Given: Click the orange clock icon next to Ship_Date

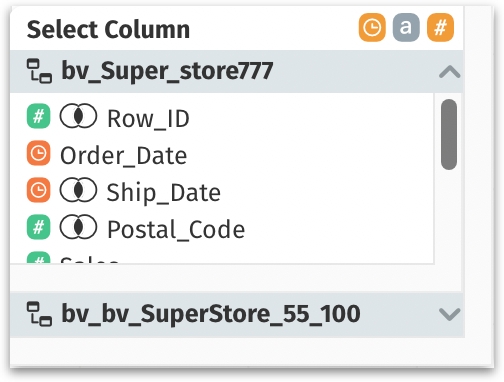Looking at the screenshot, I should point(38,190).
